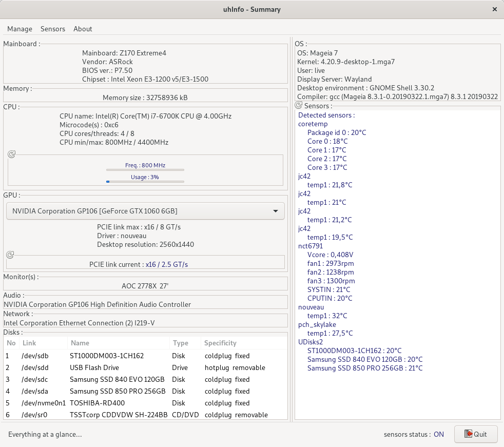Image resolution: width=504 pixels, height=447 pixels.
Task: Click the NVIDIA GP106 Audio Controller entry
Action: (97, 304)
